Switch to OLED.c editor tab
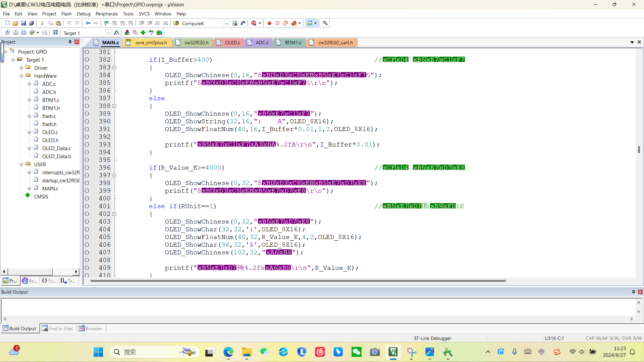Viewport: 644px width, 362px height. 229,43
